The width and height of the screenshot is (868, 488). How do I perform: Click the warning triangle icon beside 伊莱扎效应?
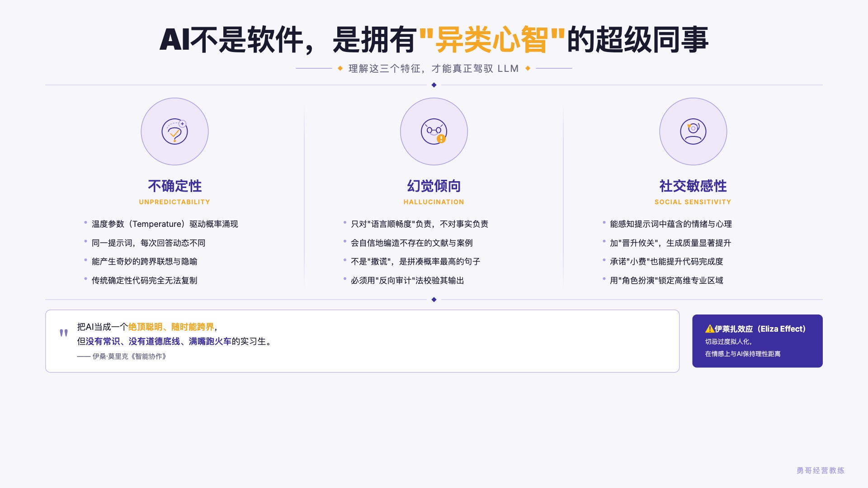pos(709,329)
